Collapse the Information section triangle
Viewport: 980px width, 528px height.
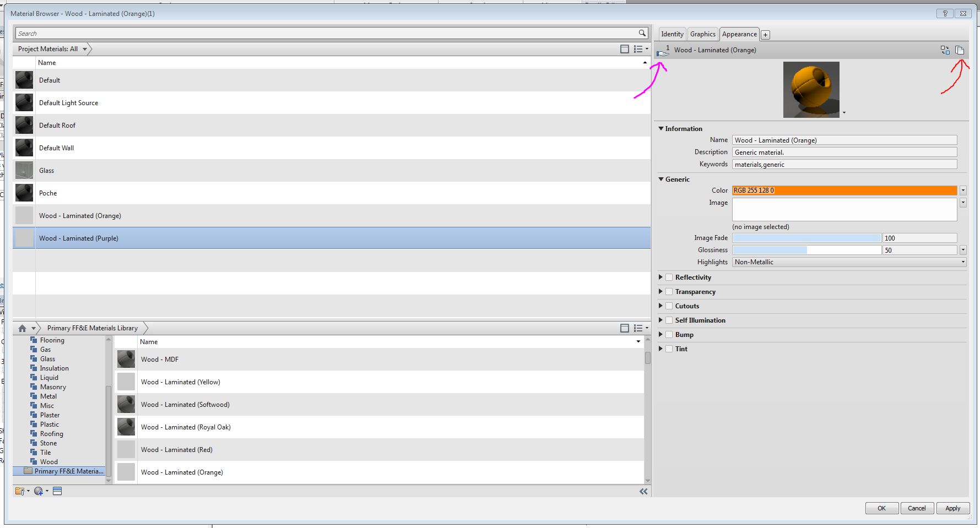[661, 129]
